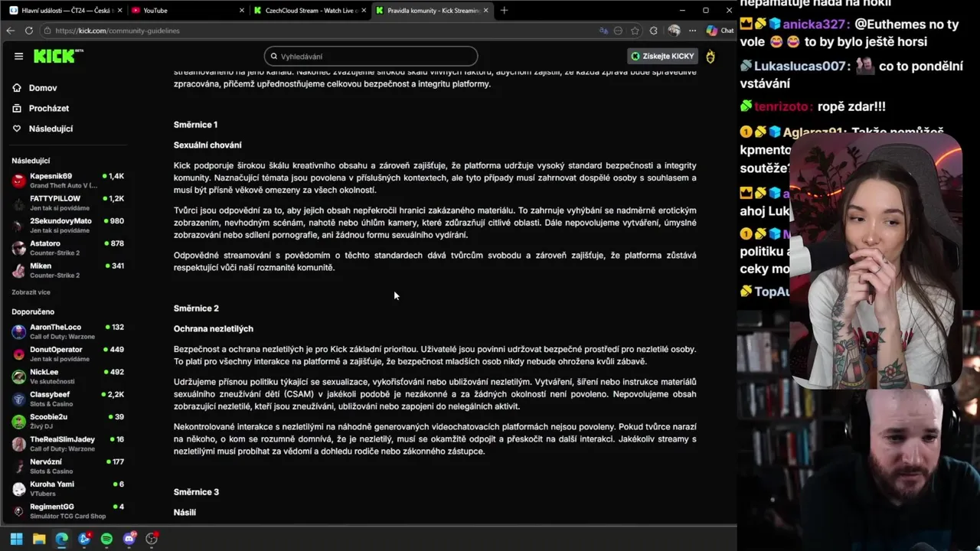
Task: Click the Ochrana nezletilých heading
Action: tap(213, 328)
